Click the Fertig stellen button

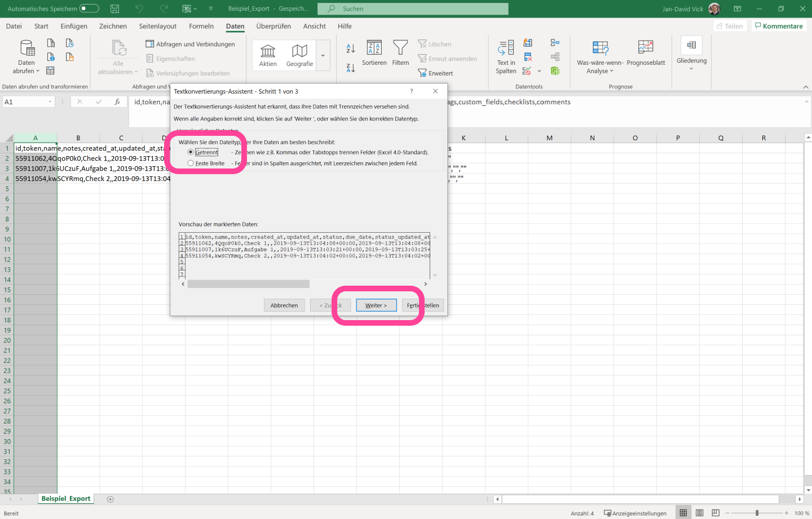[423, 305]
